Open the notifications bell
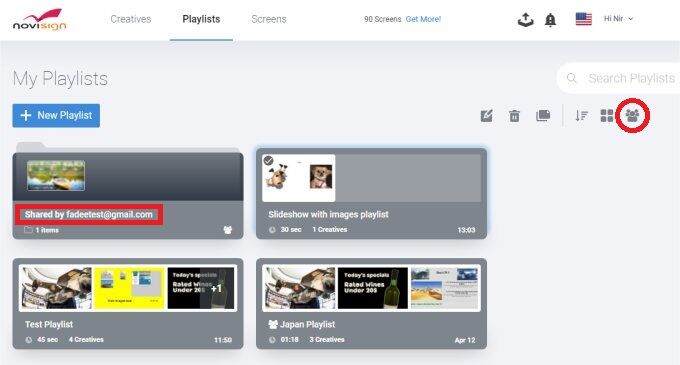Screen dimensions: 680x365 550,20
